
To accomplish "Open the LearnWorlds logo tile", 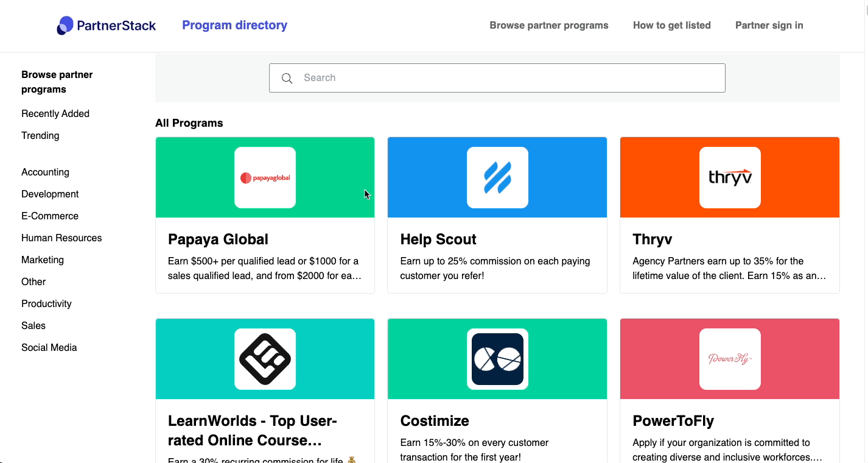I will [x=265, y=359].
